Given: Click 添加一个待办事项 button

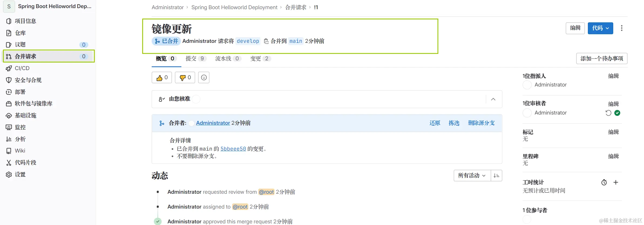Looking at the screenshot, I should (x=602, y=58).
